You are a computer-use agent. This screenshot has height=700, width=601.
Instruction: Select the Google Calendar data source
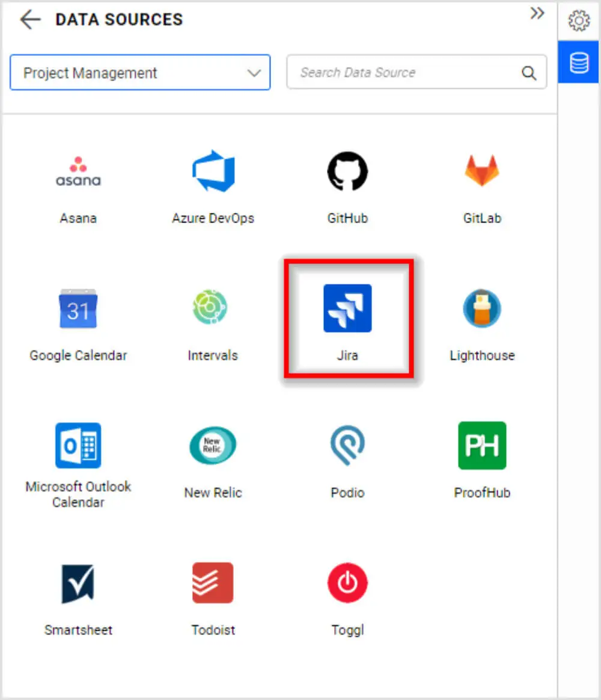pos(78,309)
